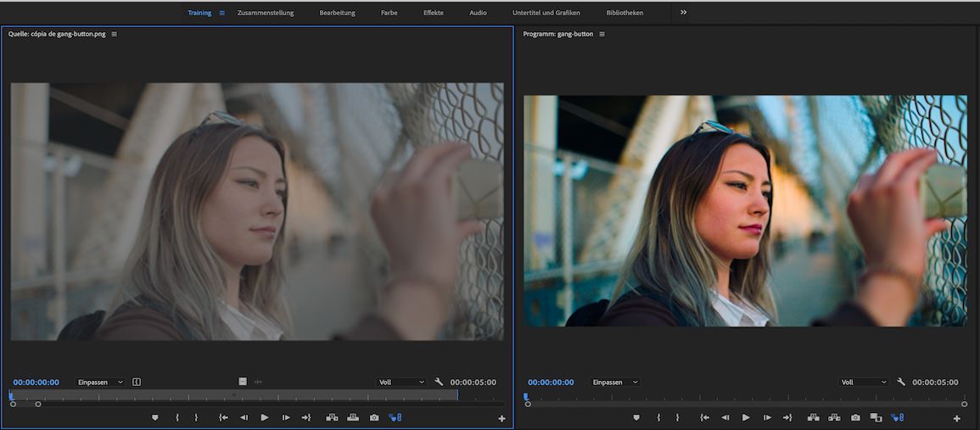Export a frame from the Source monitor
The width and height of the screenshot is (980, 430).
click(373, 417)
